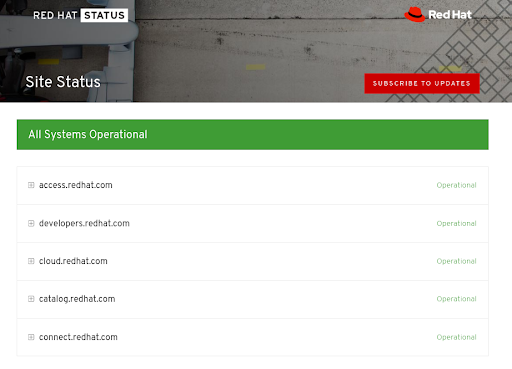Click the Red Hat wordmark text

coord(450,15)
